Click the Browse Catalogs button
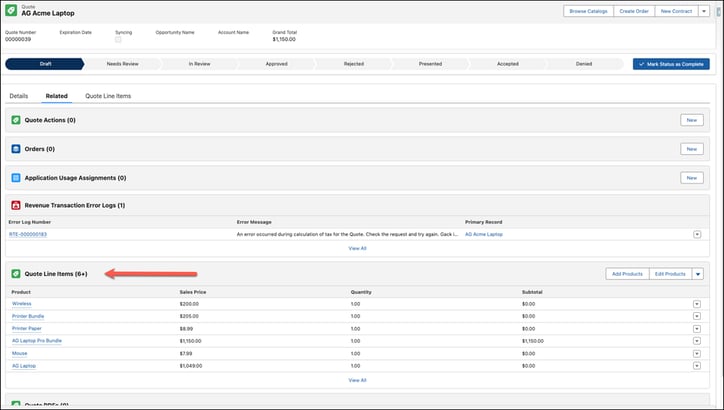724x410 pixels. click(x=588, y=11)
